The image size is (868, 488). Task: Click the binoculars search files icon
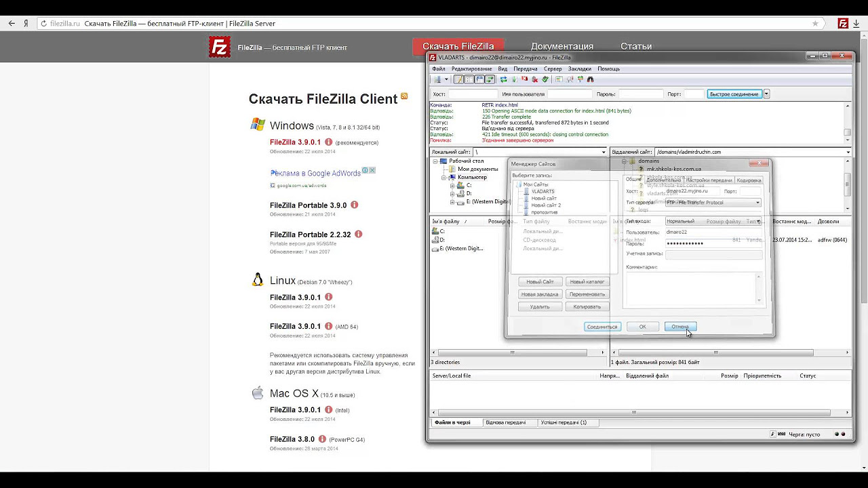591,79
